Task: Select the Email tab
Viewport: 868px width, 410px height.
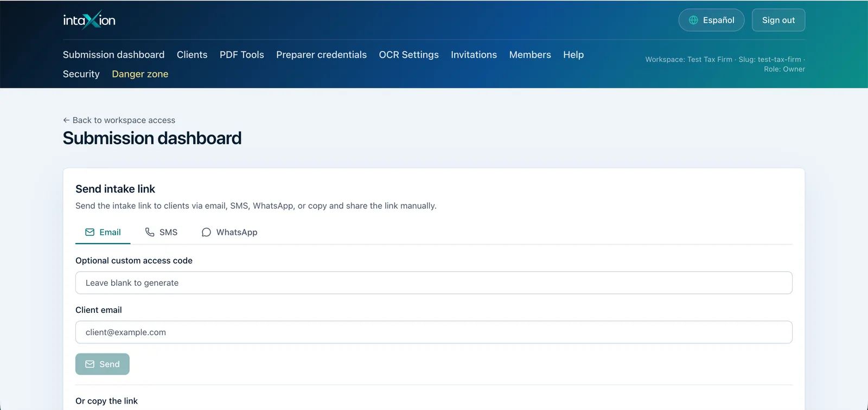Action: [x=103, y=232]
